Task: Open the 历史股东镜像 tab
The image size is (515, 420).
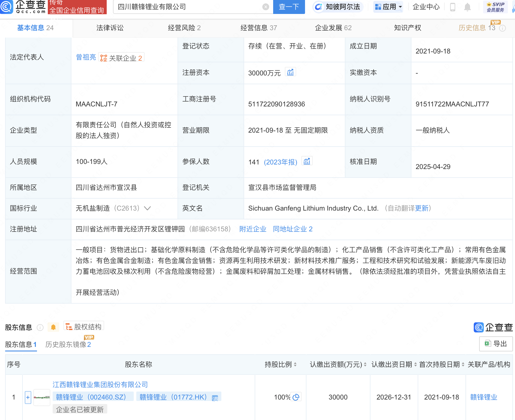Action: pyautogui.click(x=68, y=345)
